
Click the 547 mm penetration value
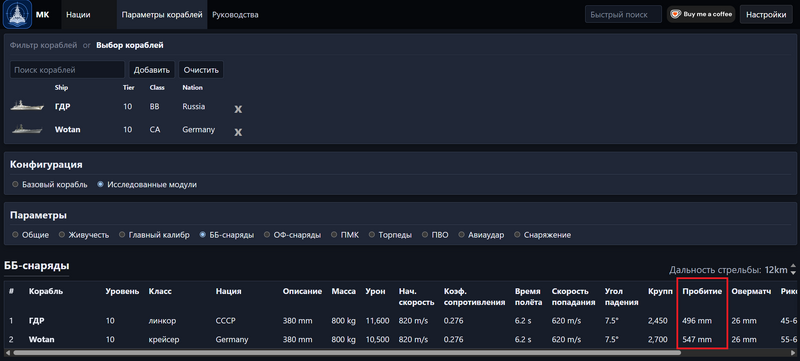696,340
